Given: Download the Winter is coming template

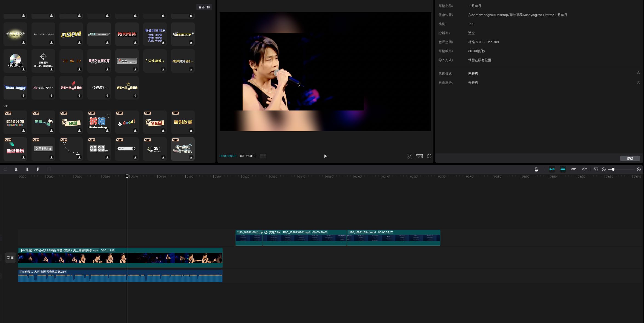Looking at the screenshot, I should [24, 96].
